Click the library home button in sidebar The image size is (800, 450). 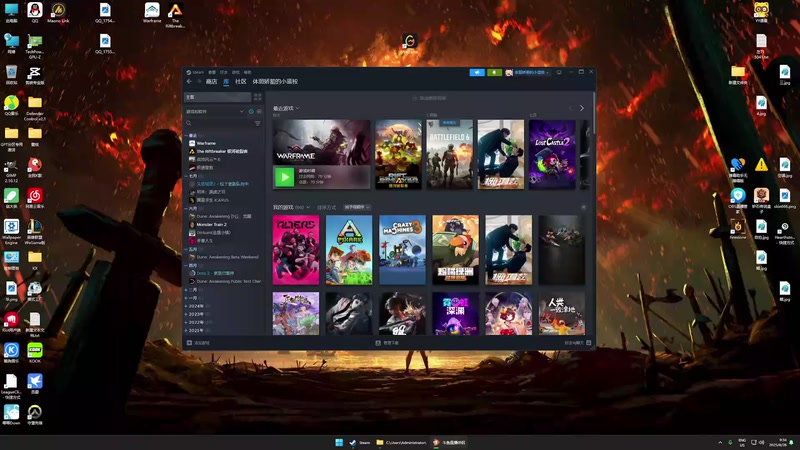click(217, 97)
